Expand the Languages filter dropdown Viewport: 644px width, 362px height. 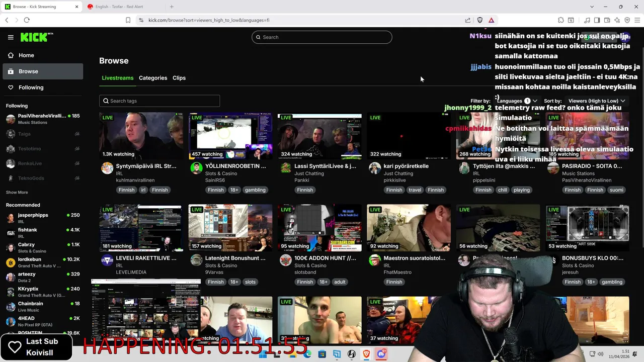pos(517,101)
